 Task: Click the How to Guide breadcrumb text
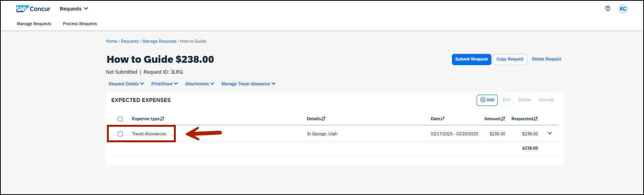click(x=193, y=41)
